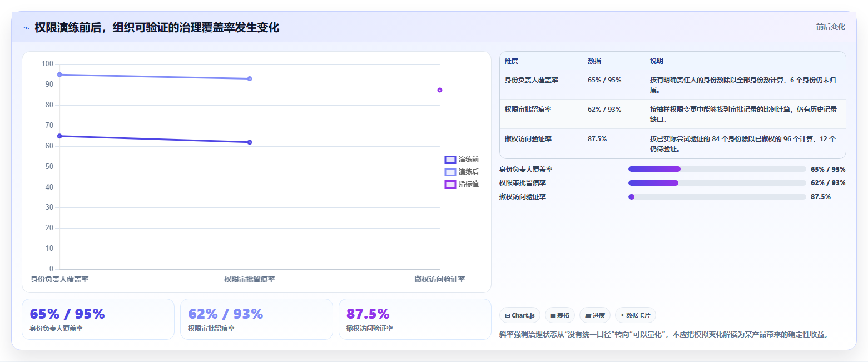Click the 65% / 95% data card

(98, 319)
